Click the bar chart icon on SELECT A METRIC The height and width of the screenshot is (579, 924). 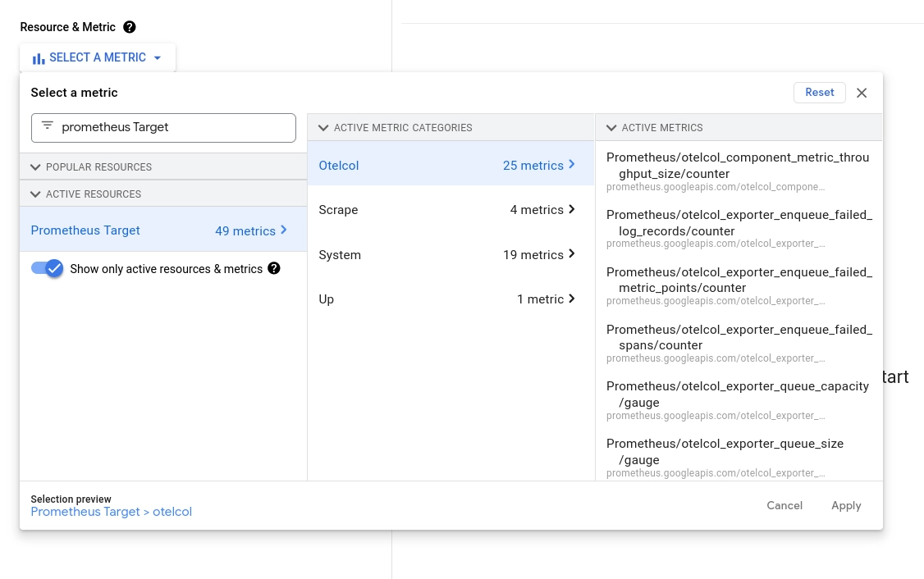coord(39,57)
